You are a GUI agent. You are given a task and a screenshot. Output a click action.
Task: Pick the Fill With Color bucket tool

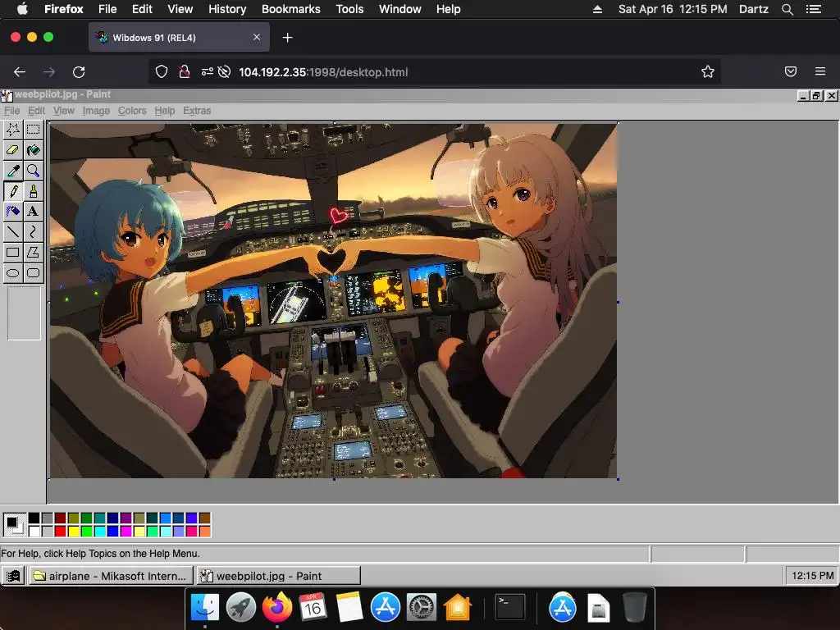tap(33, 150)
